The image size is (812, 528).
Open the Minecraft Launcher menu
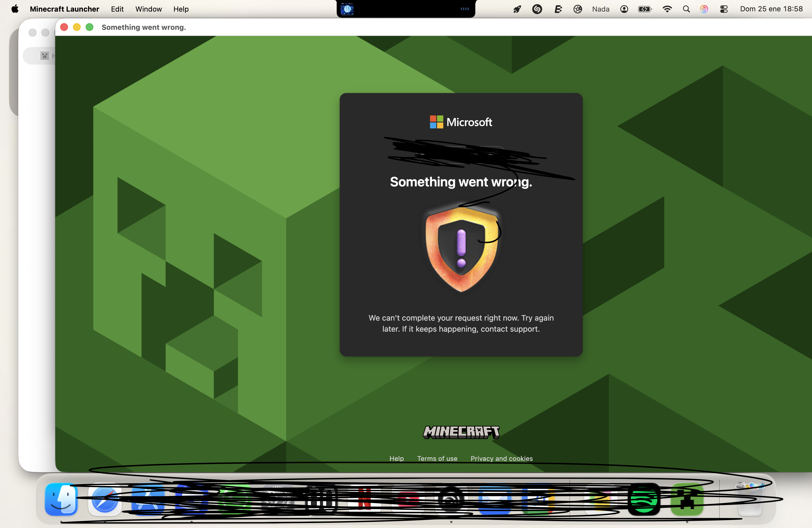click(64, 9)
